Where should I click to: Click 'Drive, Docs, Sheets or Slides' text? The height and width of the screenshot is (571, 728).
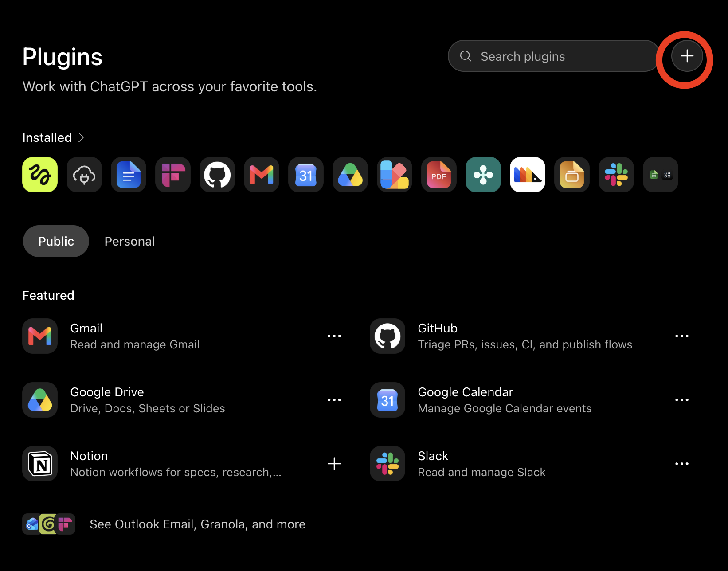(148, 408)
